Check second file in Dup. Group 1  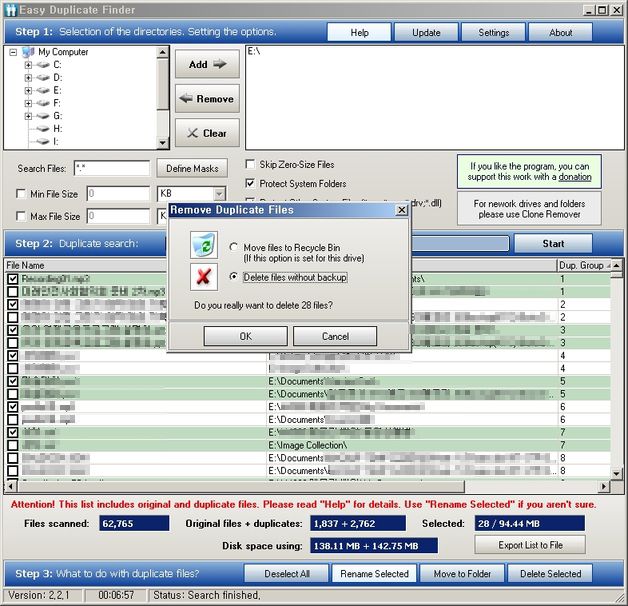[x=13, y=292]
